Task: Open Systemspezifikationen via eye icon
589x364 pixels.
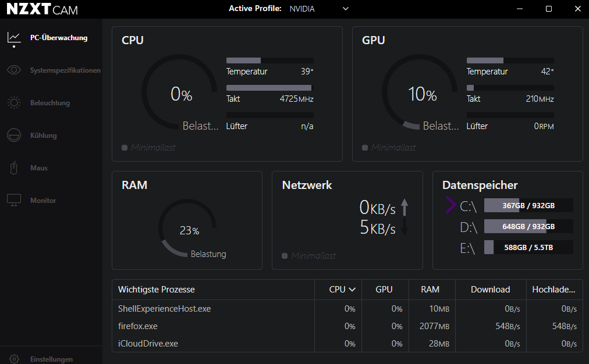Action: click(x=14, y=70)
